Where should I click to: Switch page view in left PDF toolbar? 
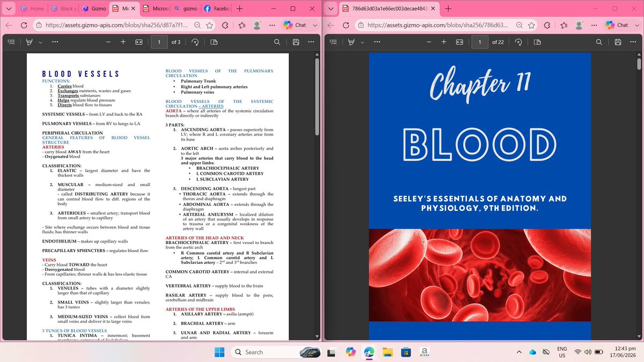pos(214,42)
